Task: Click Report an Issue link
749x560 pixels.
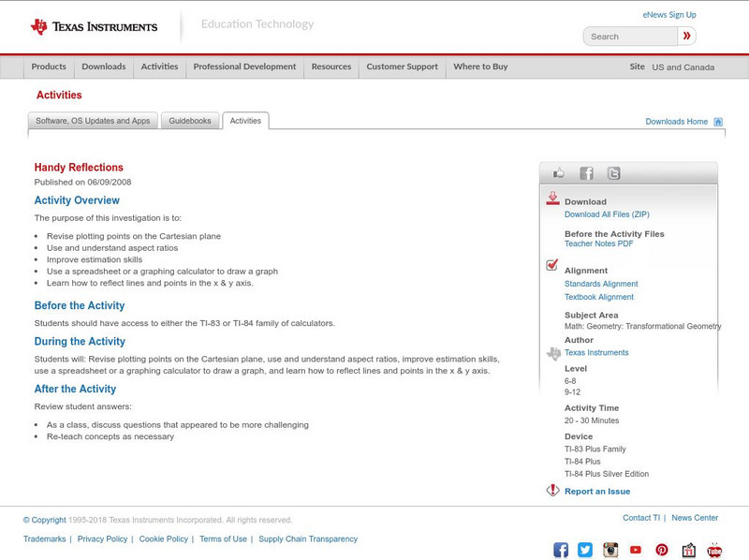Action: pyautogui.click(x=597, y=492)
